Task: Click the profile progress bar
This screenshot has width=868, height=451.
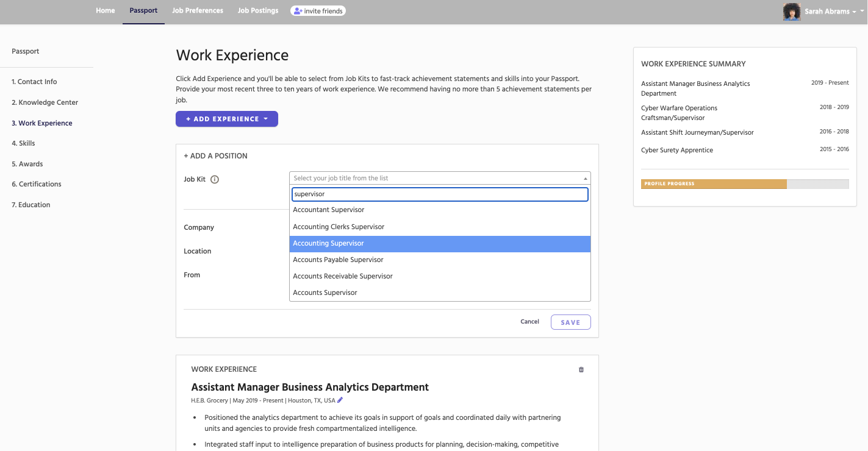Action: click(x=744, y=184)
